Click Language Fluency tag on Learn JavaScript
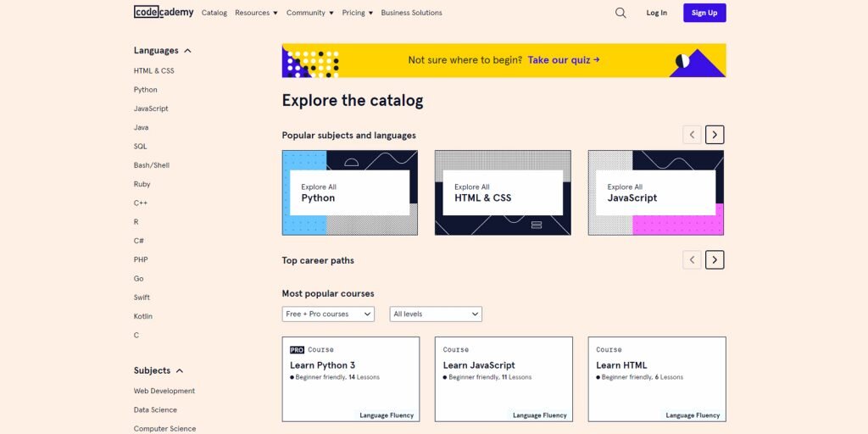The height and width of the screenshot is (434, 868). (x=540, y=415)
